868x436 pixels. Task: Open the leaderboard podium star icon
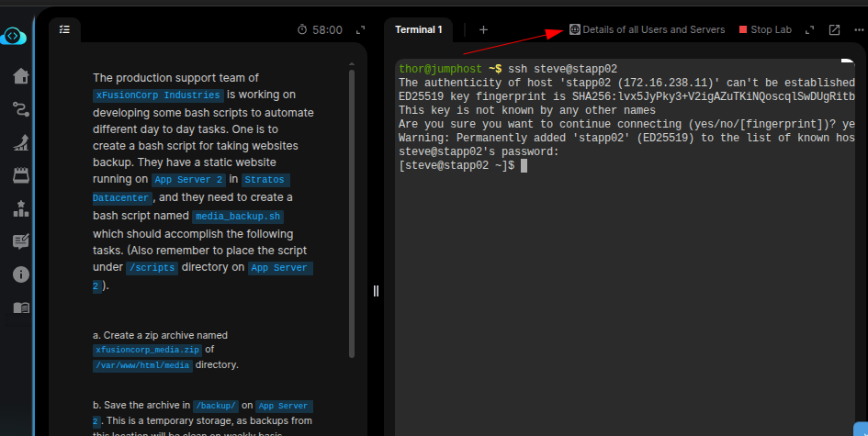coord(20,208)
